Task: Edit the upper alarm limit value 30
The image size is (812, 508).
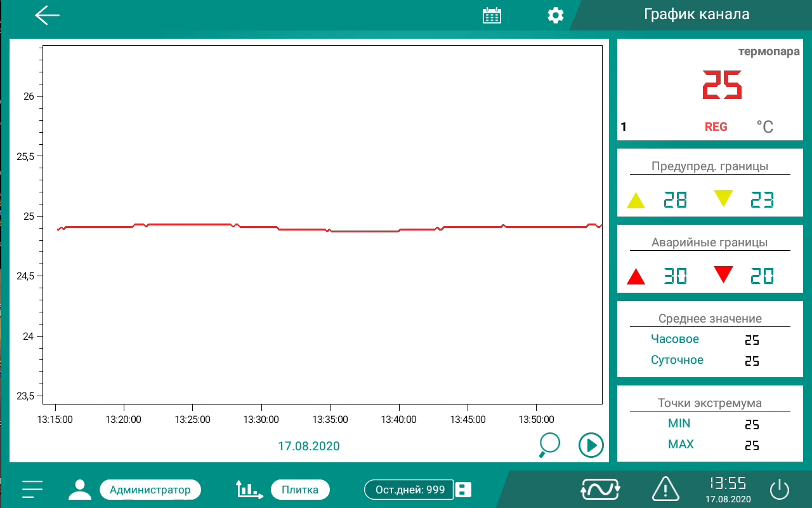Action: (675, 276)
